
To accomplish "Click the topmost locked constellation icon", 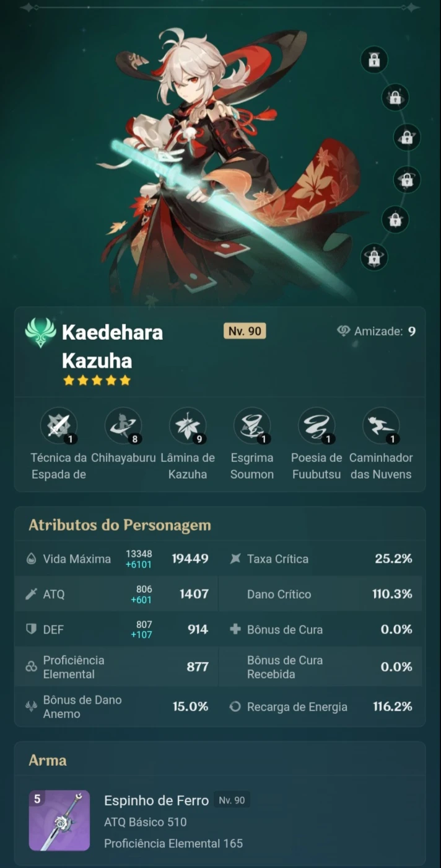I will pos(374,60).
